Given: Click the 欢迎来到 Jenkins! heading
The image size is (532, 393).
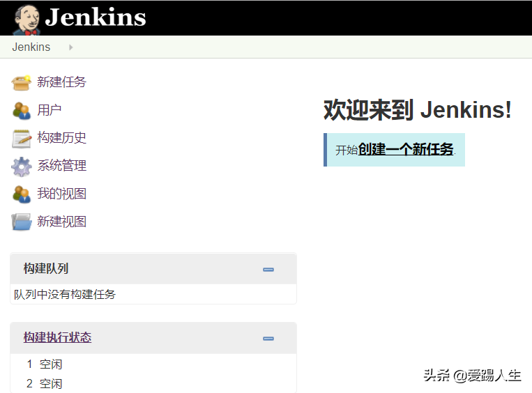Looking at the screenshot, I should click(x=418, y=110).
